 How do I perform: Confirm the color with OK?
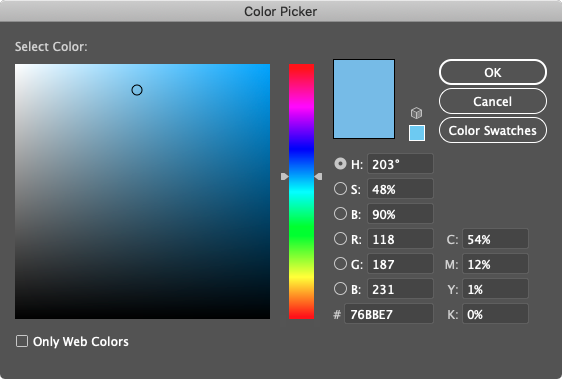[493, 72]
